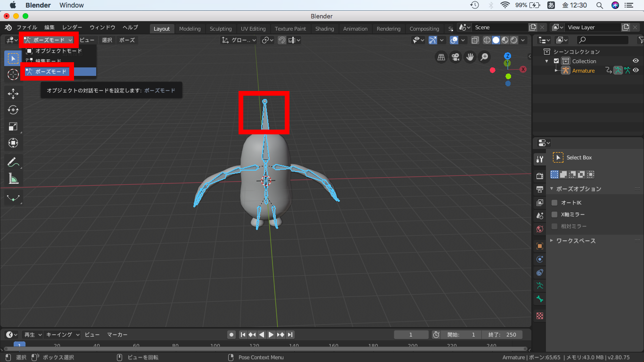Open the Texture properties tab
This screenshot has height=362, width=644.
(540, 316)
